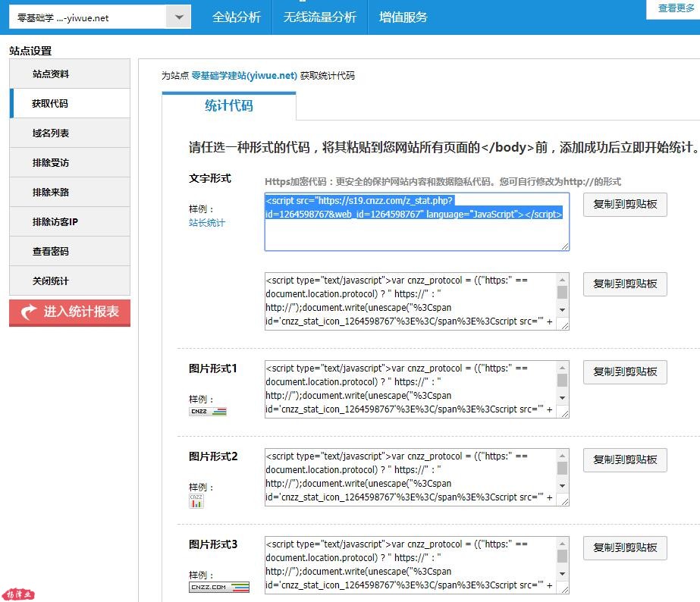Click the resize grip of https code box
This screenshot has width=700, height=602.
[x=565, y=246]
